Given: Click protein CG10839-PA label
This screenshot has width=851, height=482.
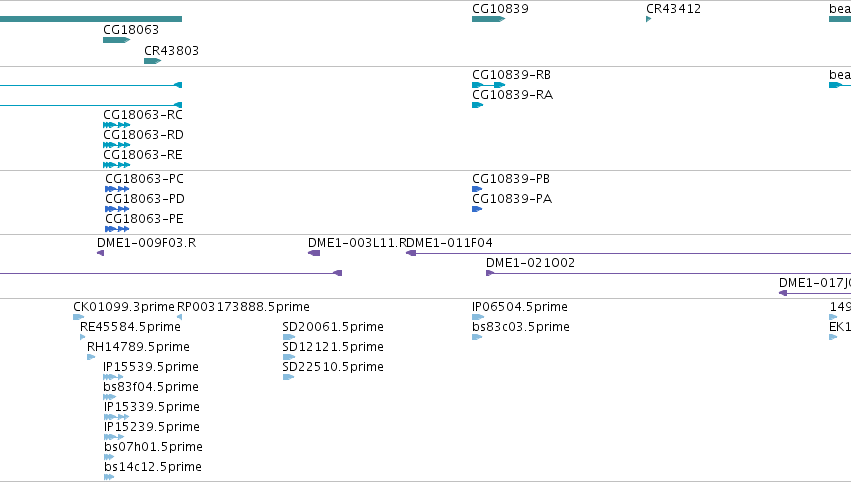Looking at the screenshot, I should point(512,199).
